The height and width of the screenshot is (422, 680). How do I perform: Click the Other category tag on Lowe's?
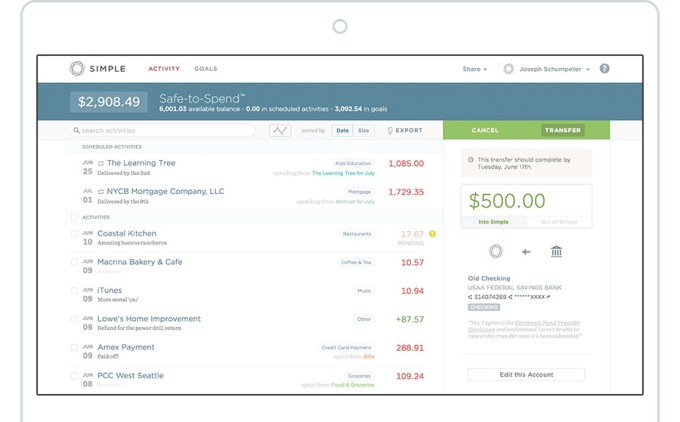(364, 319)
